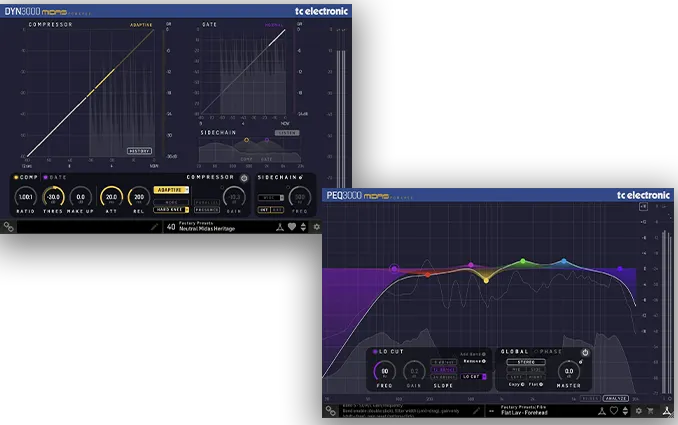Select the RIGHT channel mode
Viewport: 678px width, 425px height.
pos(536,377)
